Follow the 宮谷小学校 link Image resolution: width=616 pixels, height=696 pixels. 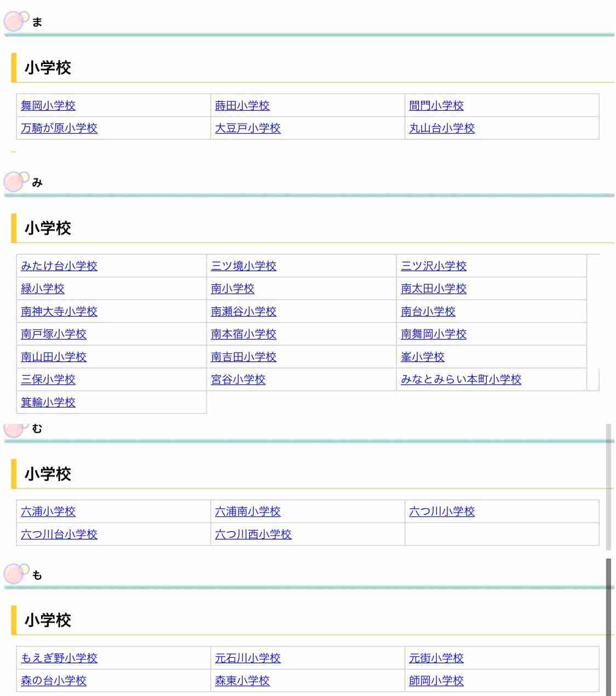point(238,379)
